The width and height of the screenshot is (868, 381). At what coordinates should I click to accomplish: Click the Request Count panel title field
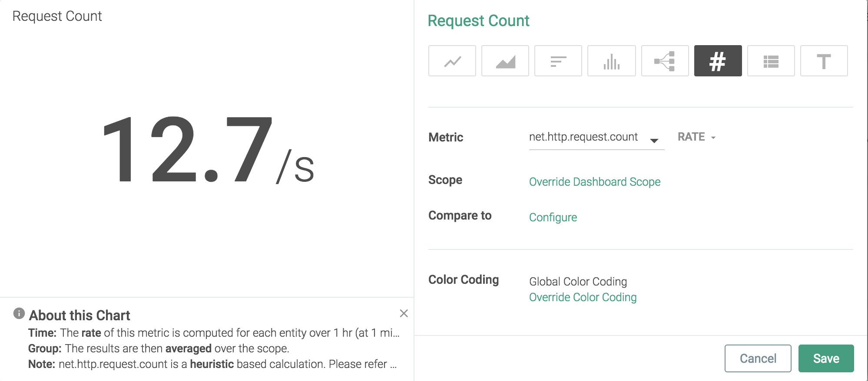pyautogui.click(x=478, y=21)
